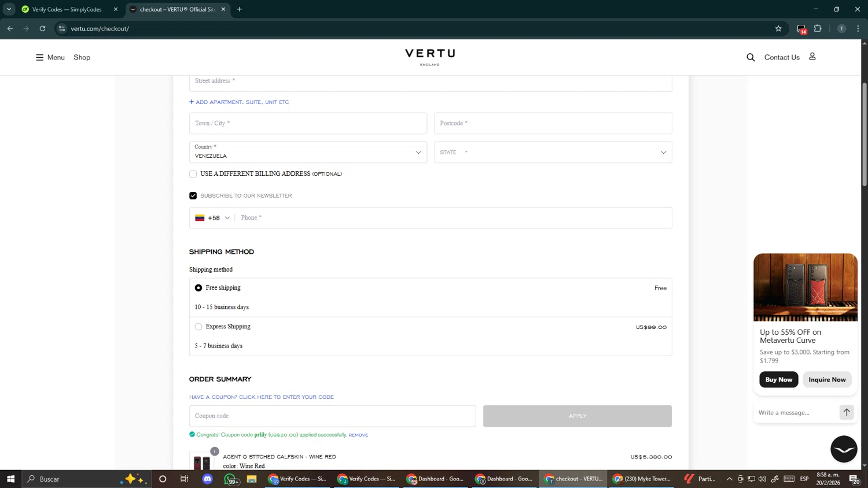Click the Write a message chat field
The width and height of the screenshot is (868, 488).
click(796, 412)
